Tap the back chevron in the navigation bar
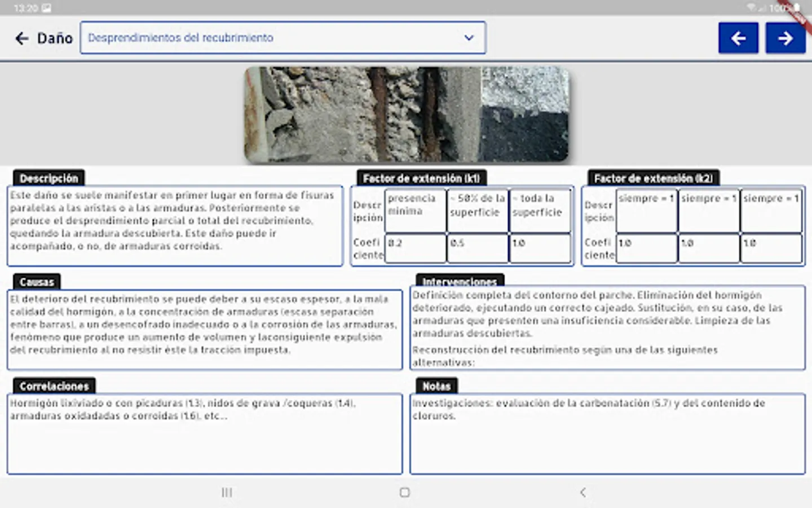 pyautogui.click(x=582, y=492)
